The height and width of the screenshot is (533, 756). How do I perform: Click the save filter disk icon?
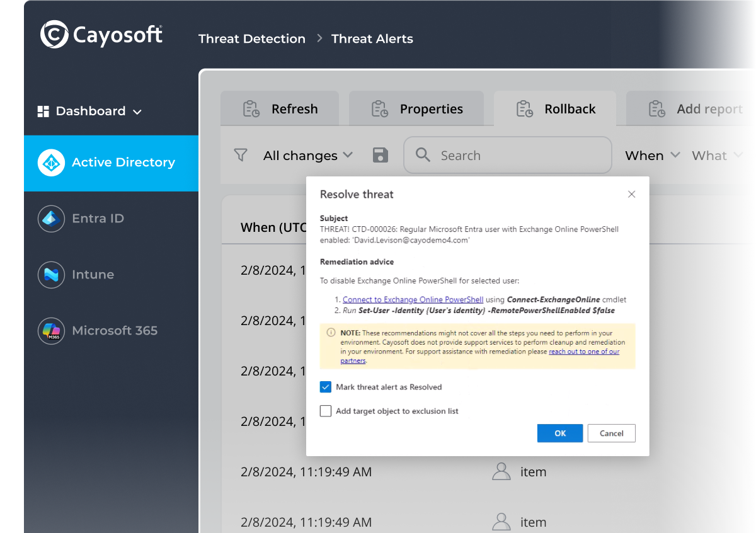381,155
